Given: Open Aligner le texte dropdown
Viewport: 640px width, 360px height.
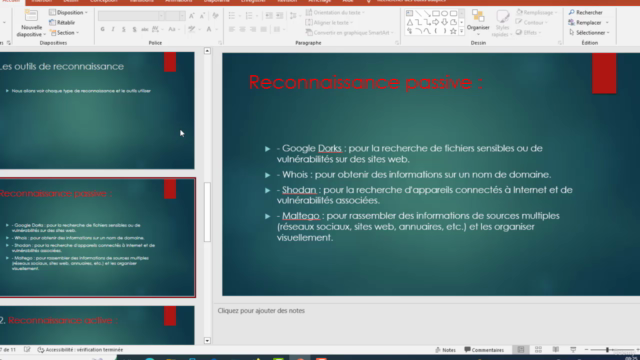Looking at the screenshot, I should pos(329,22).
